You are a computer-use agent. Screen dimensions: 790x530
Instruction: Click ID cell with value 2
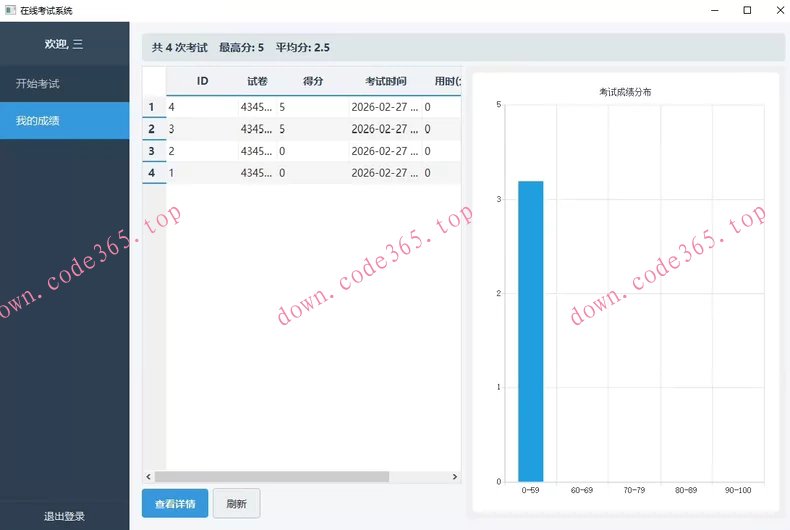click(203, 151)
